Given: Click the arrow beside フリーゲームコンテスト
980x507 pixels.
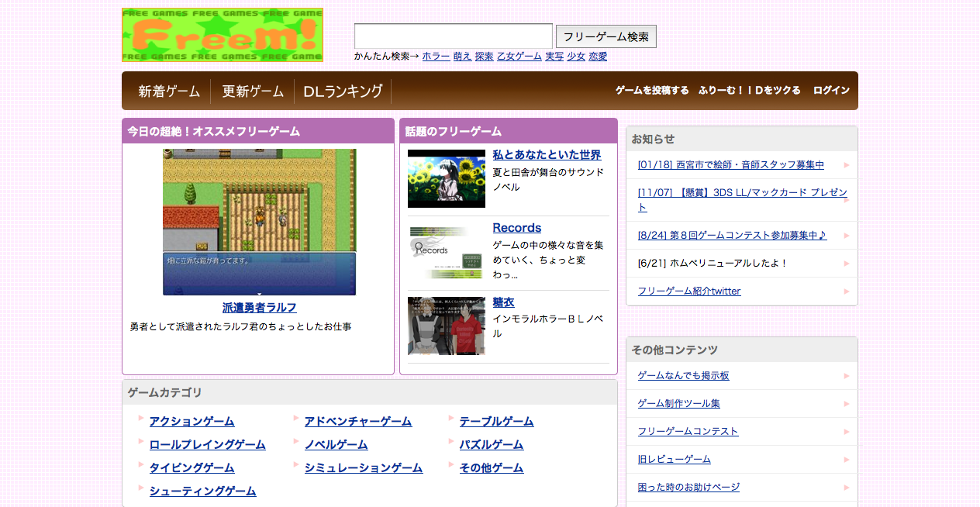Looking at the screenshot, I should pos(847,432).
